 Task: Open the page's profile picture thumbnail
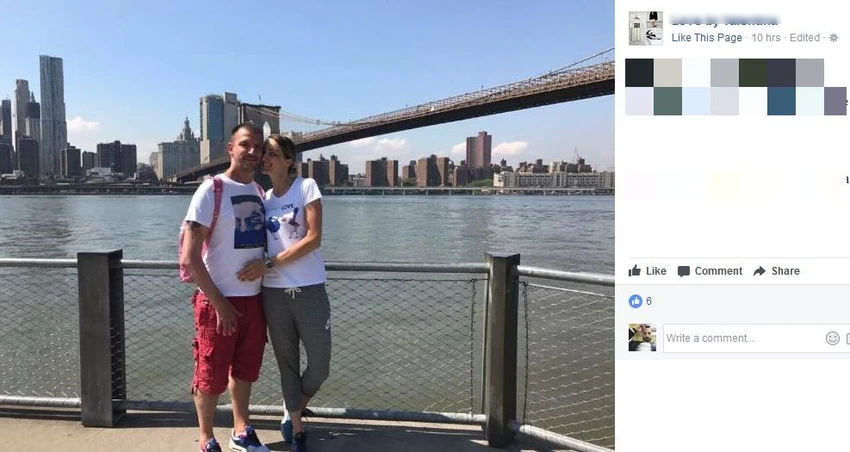(646, 28)
